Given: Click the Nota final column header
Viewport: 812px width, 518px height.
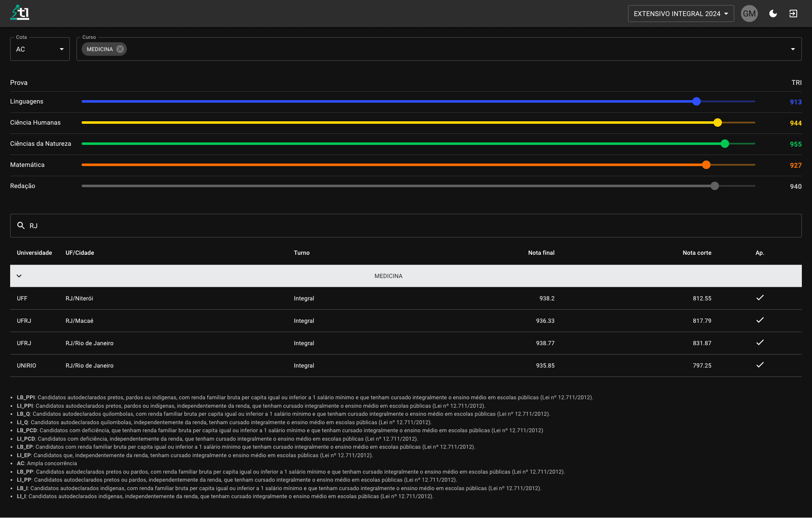Looking at the screenshot, I should pos(541,253).
